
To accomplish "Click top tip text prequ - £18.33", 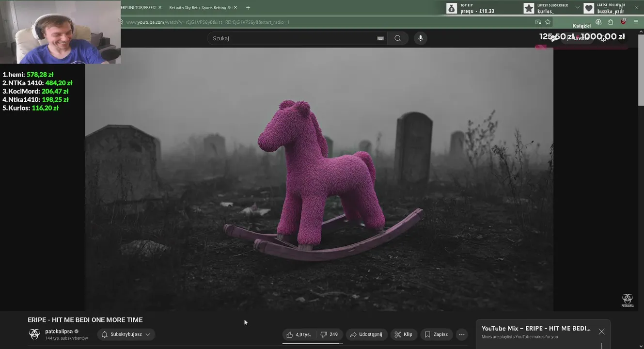I will coord(477,11).
